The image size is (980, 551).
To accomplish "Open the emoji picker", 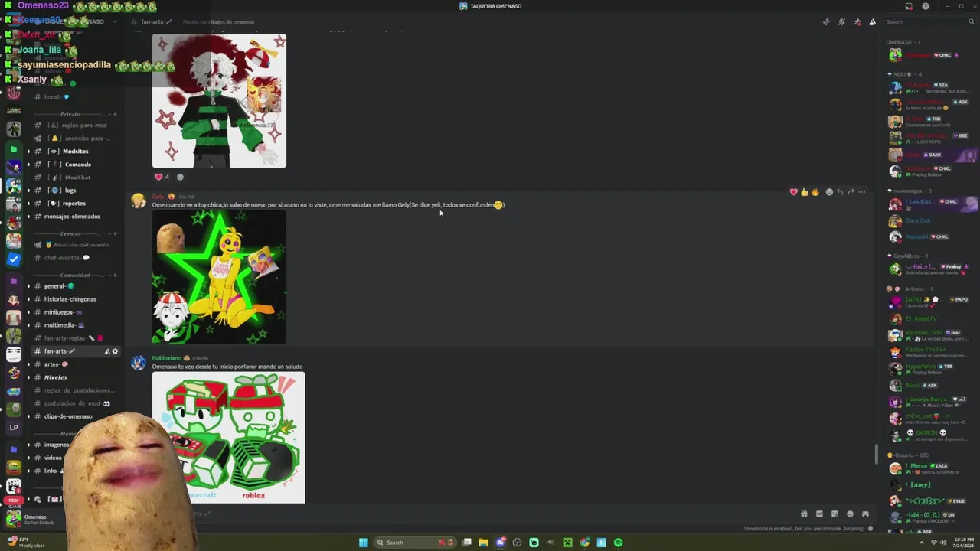I will [850, 514].
